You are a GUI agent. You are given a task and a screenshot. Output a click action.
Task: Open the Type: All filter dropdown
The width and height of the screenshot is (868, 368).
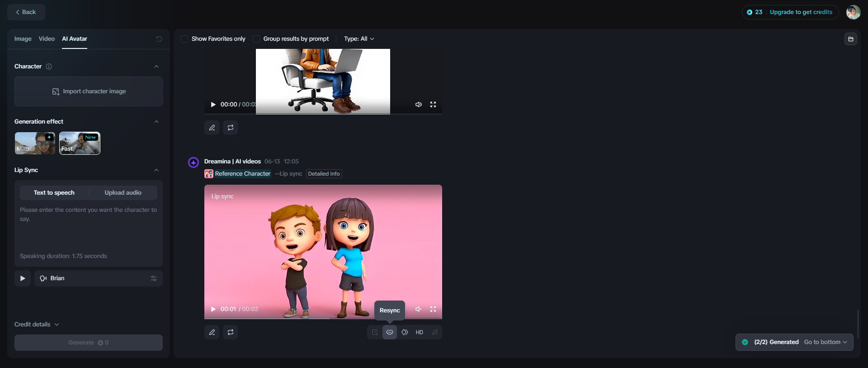click(359, 39)
